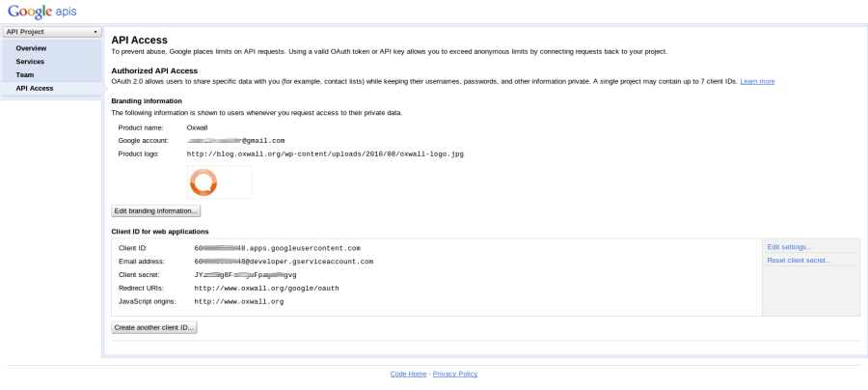
Task: Open the Services section
Action: (x=30, y=62)
